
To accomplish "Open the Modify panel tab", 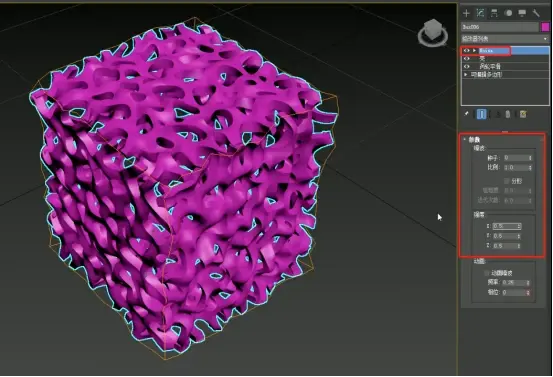I will click(x=480, y=13).
